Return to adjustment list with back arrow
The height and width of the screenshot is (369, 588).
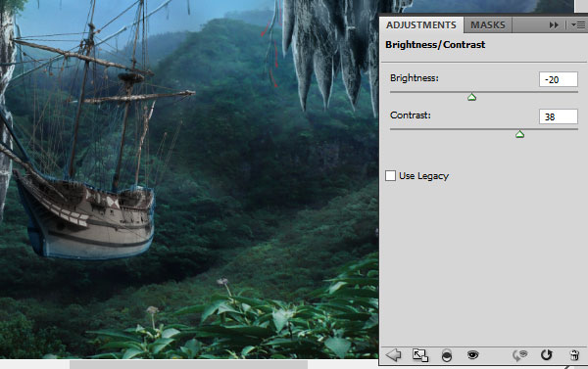(x=393, y=354)
